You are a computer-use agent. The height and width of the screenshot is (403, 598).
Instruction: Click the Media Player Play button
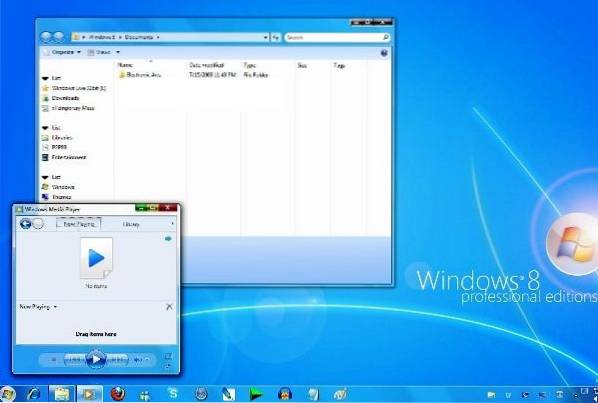point(96,359)
